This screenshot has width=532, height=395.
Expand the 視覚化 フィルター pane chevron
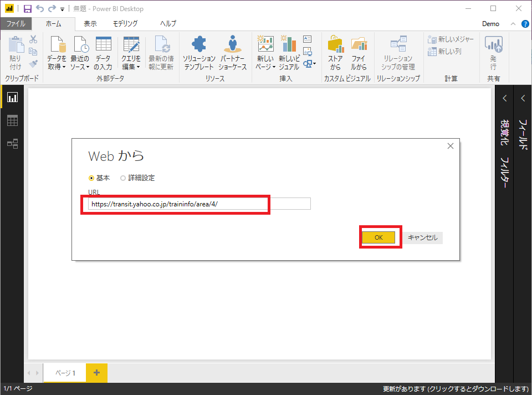tap(505, 98)
